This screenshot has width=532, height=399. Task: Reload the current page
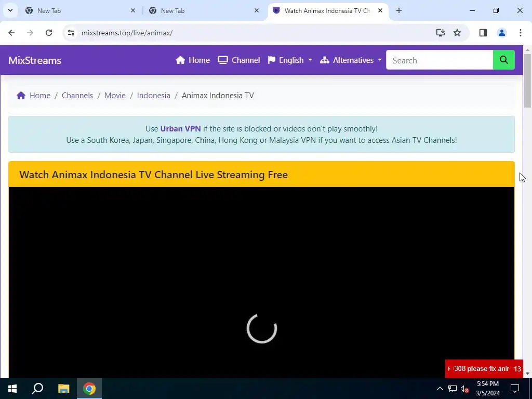49,33
